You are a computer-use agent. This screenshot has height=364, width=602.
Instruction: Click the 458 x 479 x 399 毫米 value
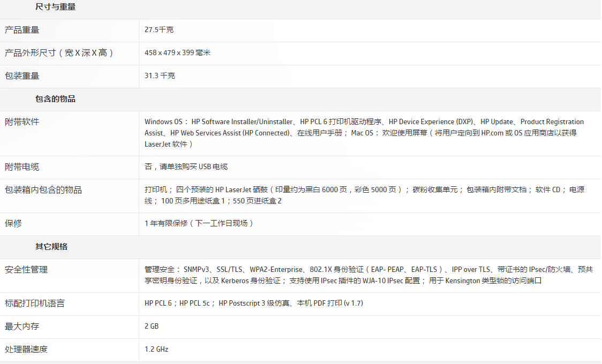(177, 52)
